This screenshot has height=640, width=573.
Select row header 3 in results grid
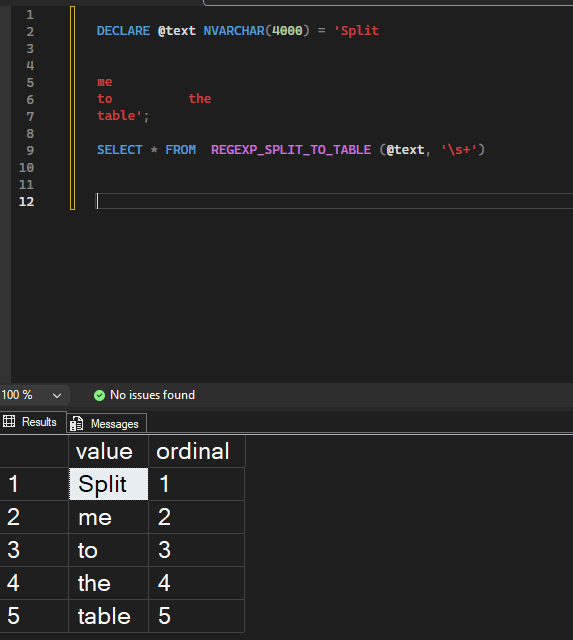(x=34, y=550)
